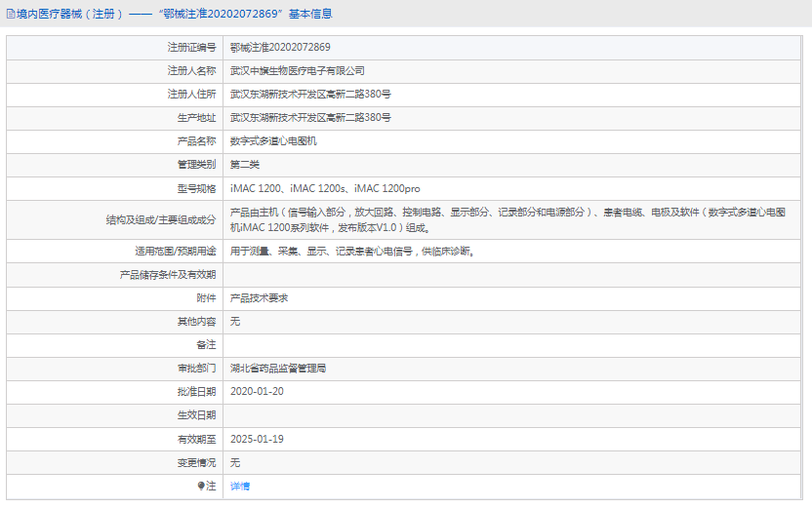Screen dimensions: 812x508
Task: Select expiry date 2025-01-19
Action: (x=257, y=439)
